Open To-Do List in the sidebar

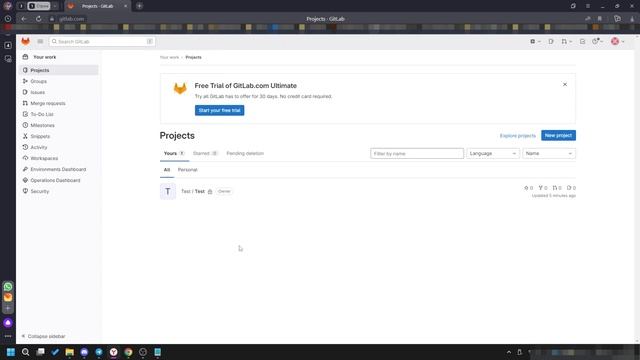click(x=59, y=114)
